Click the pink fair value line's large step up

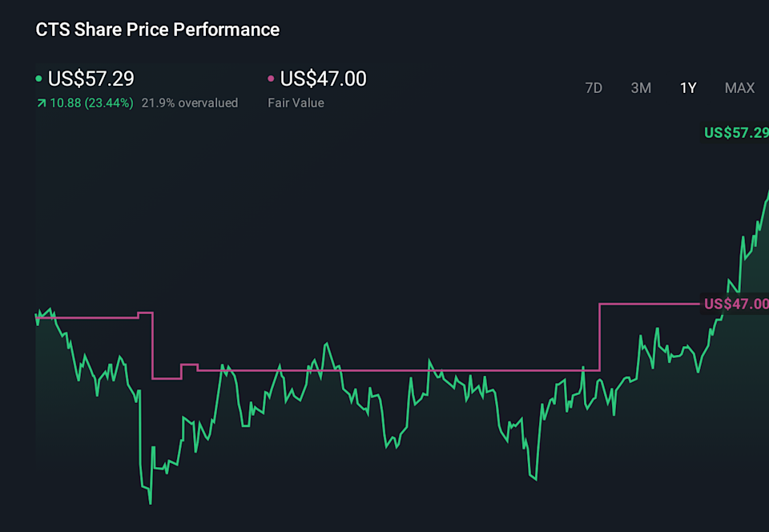[599, 337]
